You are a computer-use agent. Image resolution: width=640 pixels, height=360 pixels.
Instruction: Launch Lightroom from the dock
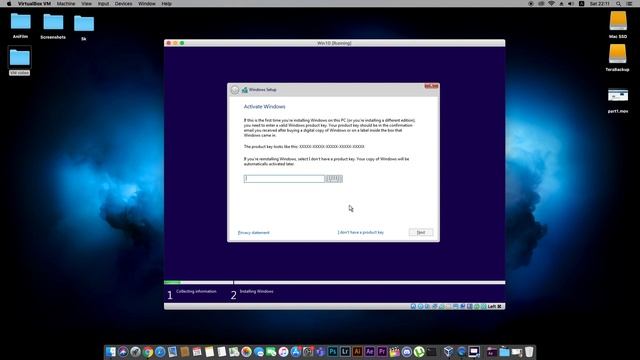pyautogui.click(x=345, y=352)
